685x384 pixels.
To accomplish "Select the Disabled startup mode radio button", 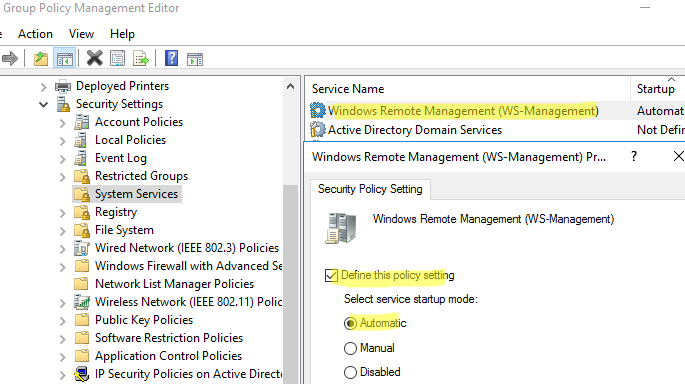I will tap(350, 372).
